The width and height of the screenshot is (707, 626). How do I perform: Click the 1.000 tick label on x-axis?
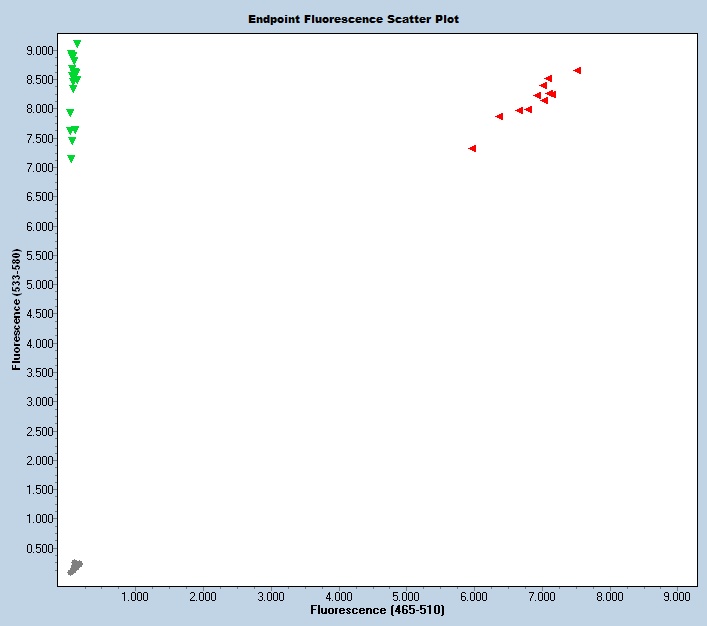pos(135,596)
